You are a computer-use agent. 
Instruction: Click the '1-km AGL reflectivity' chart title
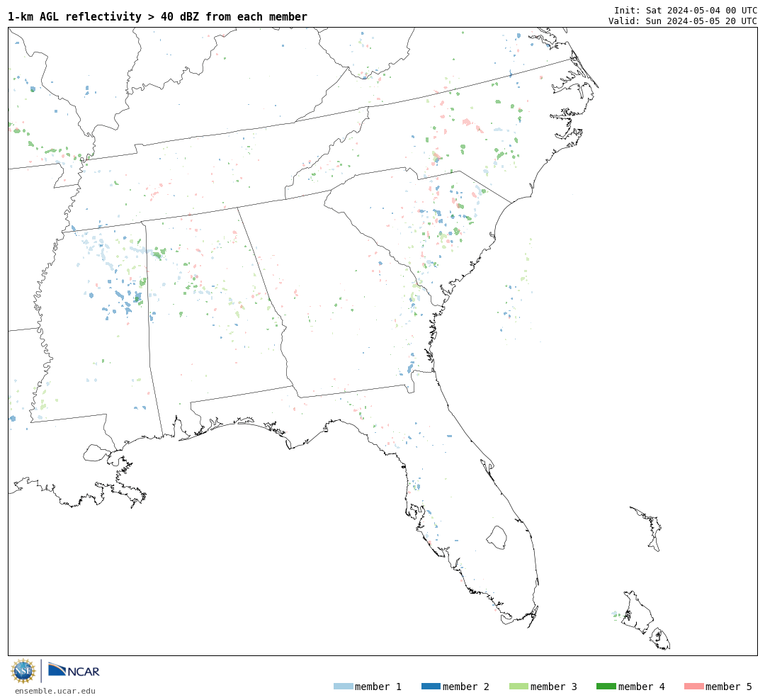pos(157,16)
